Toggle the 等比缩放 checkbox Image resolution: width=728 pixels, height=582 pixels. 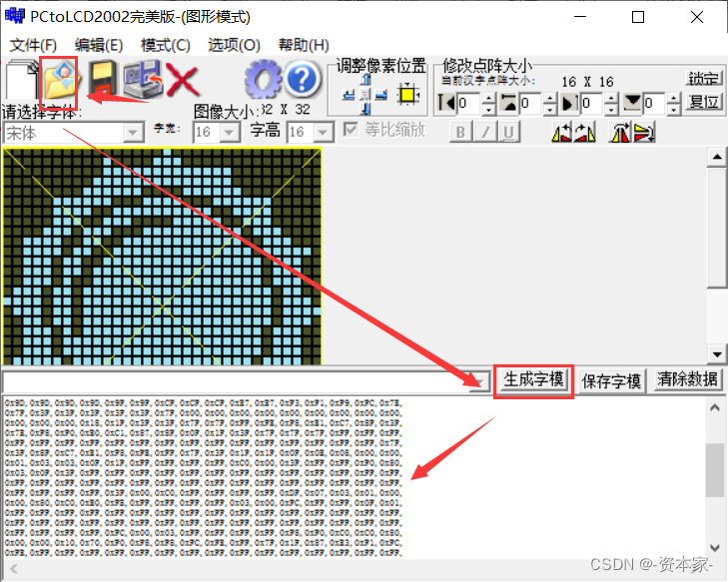[351, 130]
